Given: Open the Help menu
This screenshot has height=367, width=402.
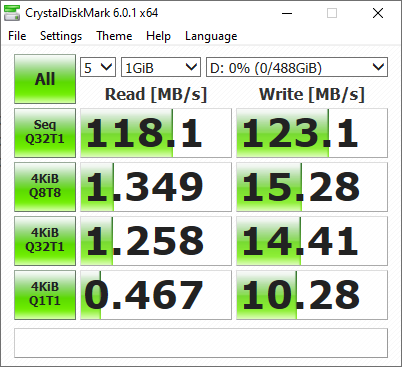Looking at the screenshot, I should [x=158, y=36].
